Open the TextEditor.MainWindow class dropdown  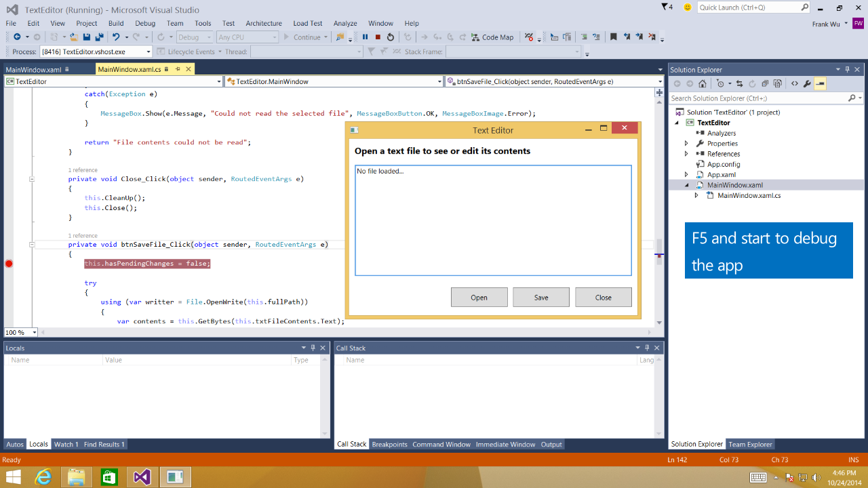pos(334,81)
